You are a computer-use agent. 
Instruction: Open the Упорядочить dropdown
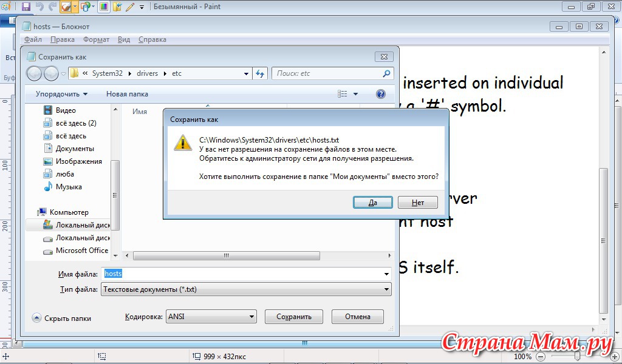pos(61,94)
